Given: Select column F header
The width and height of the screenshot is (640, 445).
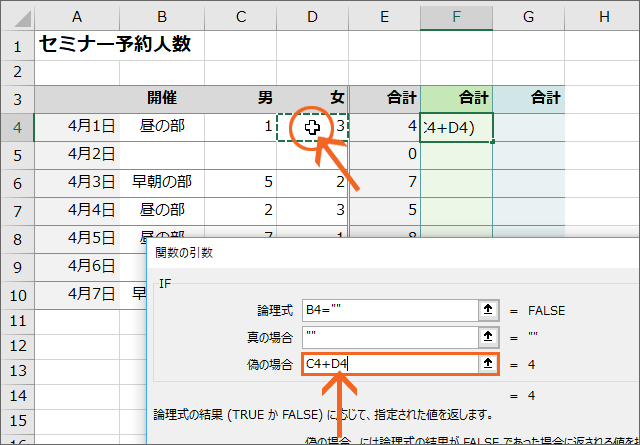Looking at the screenshot, I should click(x=456, y=17).
